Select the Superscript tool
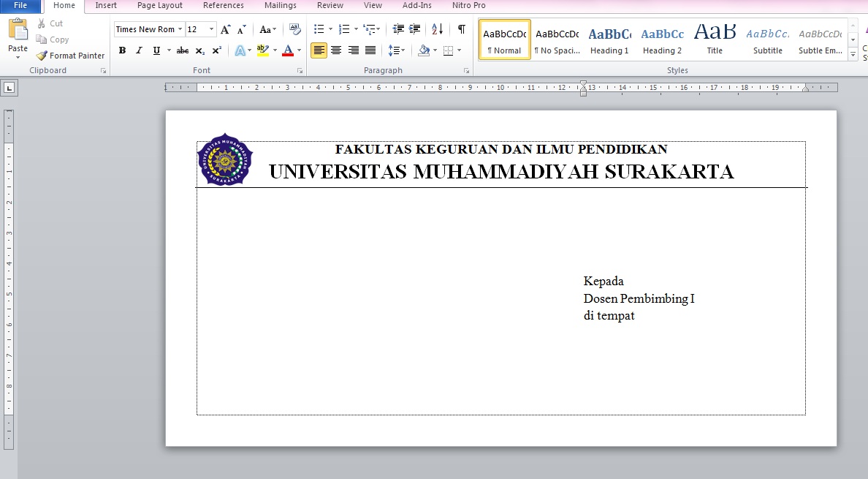 [x=216, y=50]
